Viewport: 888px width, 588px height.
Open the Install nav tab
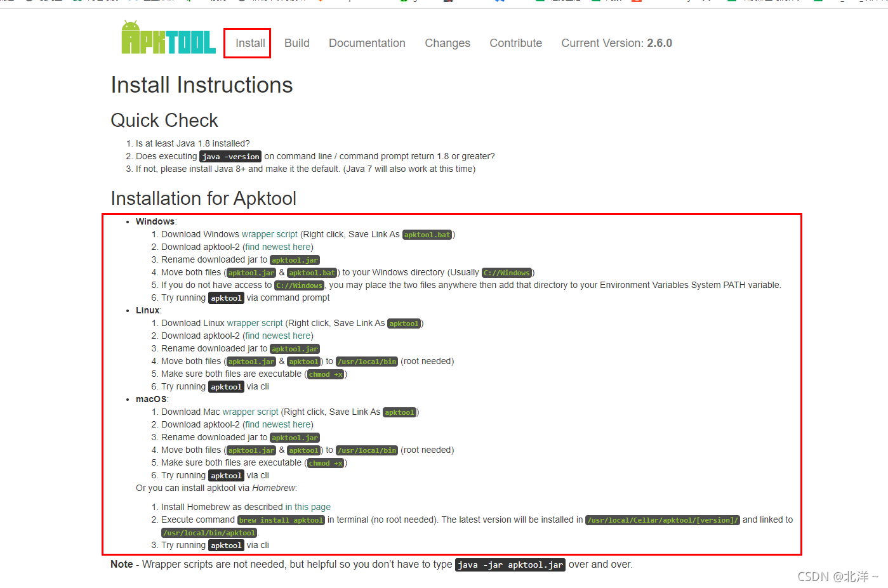point(250,43)
